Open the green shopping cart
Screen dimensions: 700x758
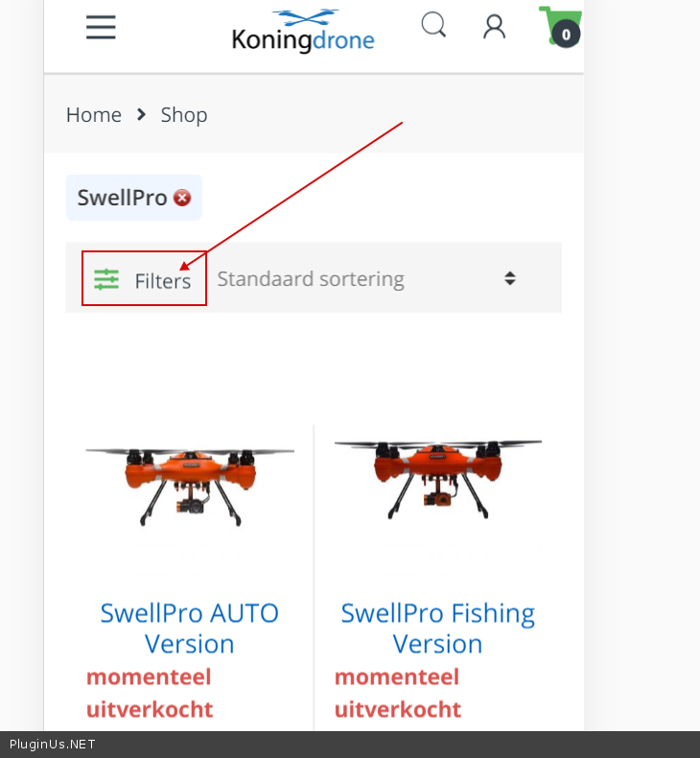pyautogui.click(x=559, y=27)
